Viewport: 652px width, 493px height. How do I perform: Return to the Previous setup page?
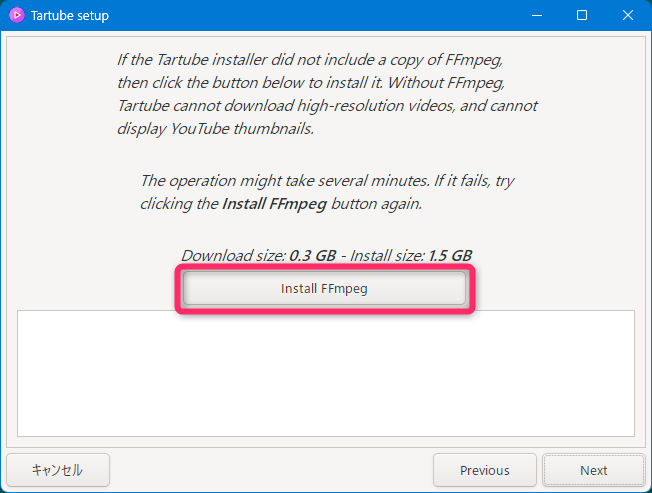[484, 470]
